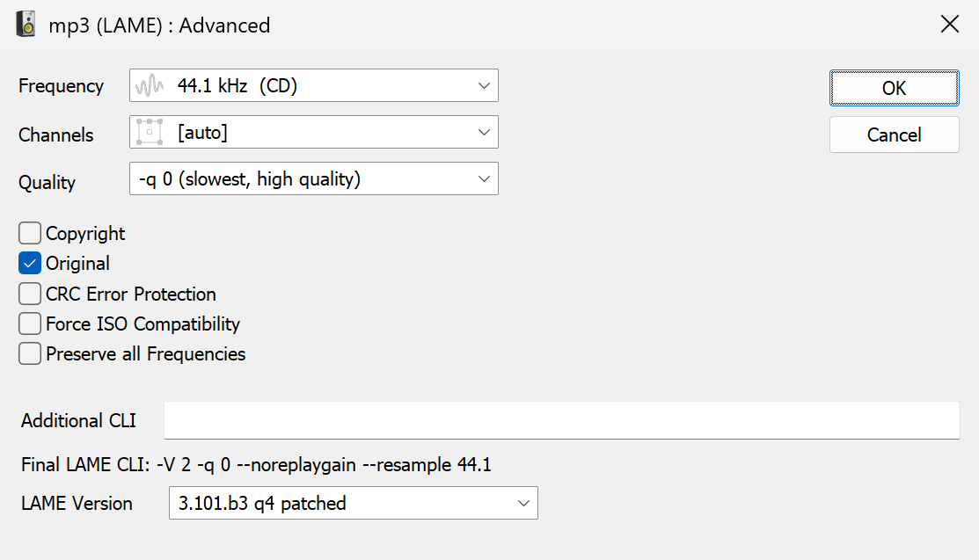Expand the Frequency dropdown arrow
Viewport: 979px width, 560px height.
(x=483, y=86)
